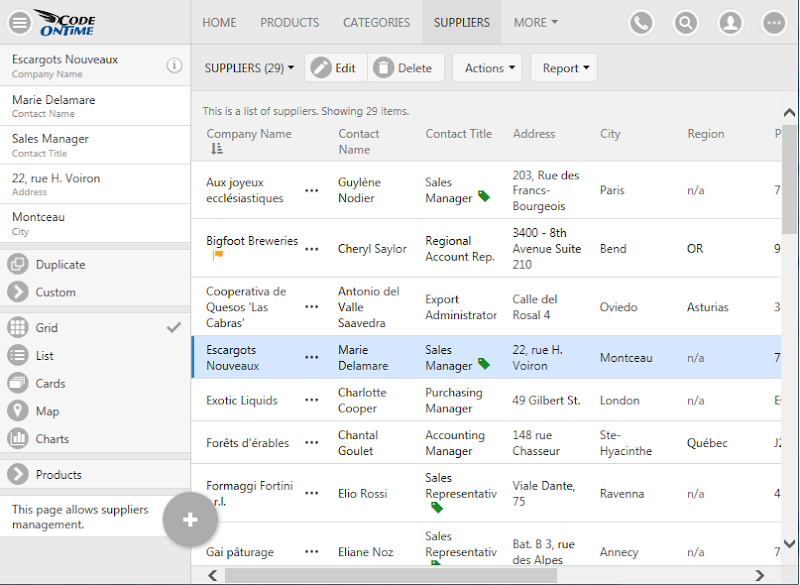Click the Edit button
The image size is (800, 585).
[336, 68]
